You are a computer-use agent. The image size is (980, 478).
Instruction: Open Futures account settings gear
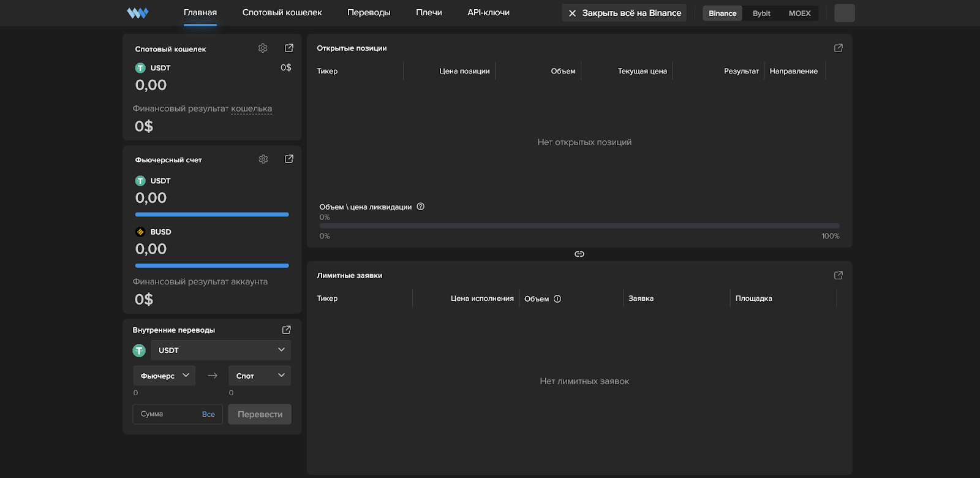point(263,159)
